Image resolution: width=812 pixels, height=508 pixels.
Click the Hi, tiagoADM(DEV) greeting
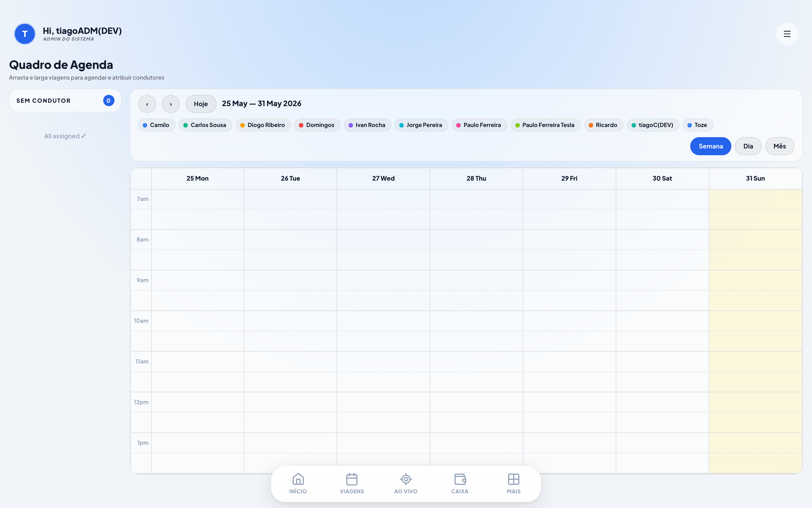(82, 31)
